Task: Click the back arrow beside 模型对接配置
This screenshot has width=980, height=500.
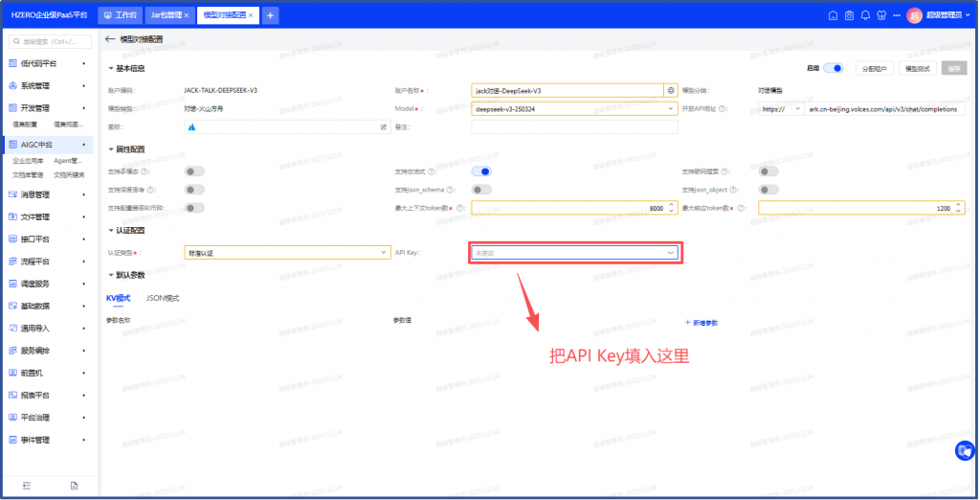Action: coord(110,39)
